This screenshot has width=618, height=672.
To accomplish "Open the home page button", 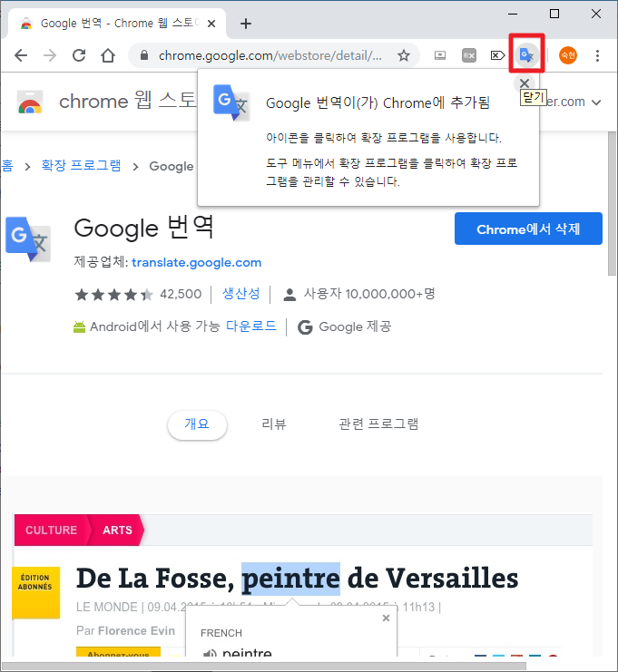I will coord(108,55).
